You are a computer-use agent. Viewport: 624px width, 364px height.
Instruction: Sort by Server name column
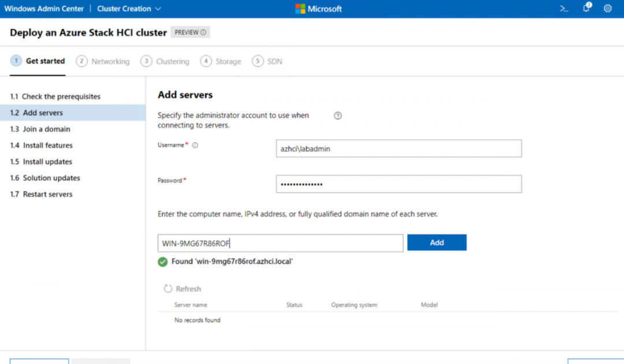coord(191,304)
